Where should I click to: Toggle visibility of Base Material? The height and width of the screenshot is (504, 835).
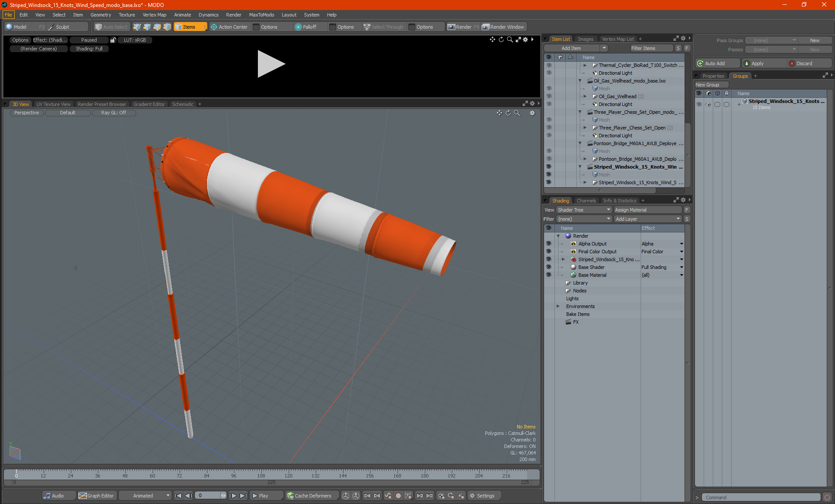tap(548, 275)
